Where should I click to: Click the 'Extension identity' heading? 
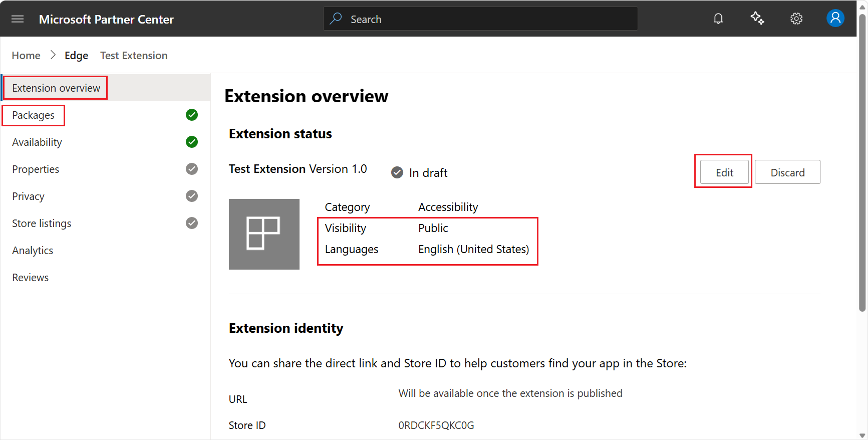(x=286, y=328)
